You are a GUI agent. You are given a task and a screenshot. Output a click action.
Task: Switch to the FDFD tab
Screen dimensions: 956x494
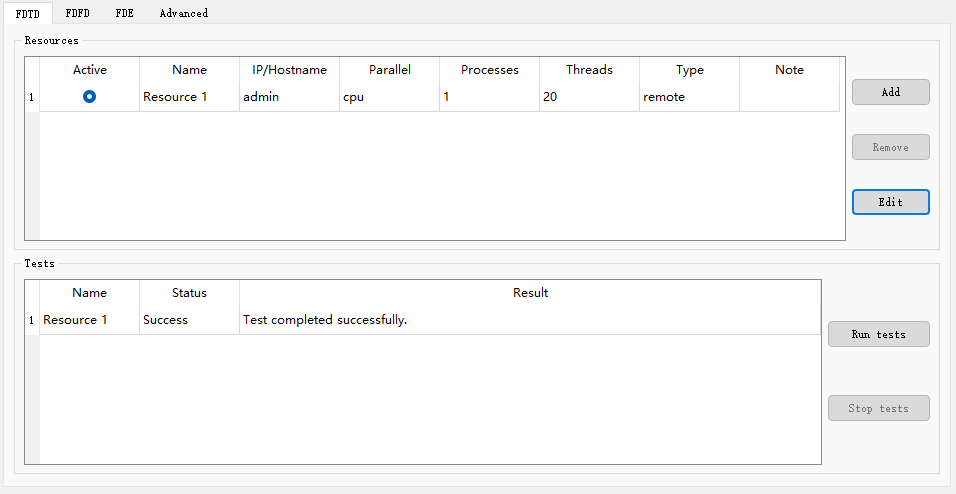[77, 13]
